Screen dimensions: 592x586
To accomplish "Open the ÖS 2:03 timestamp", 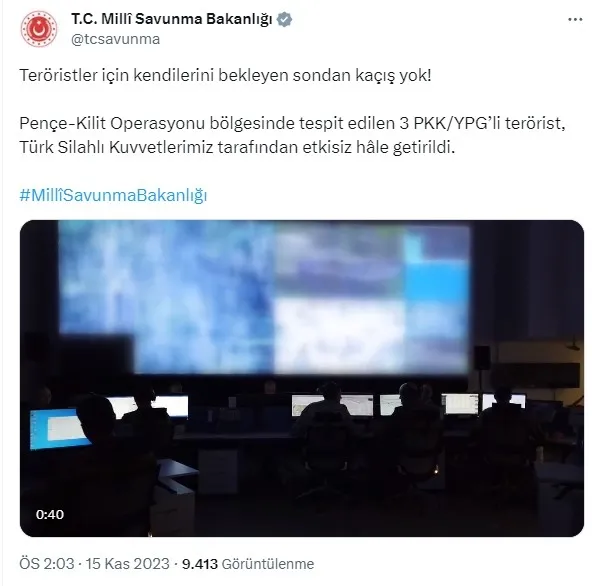I will [46, 564].
